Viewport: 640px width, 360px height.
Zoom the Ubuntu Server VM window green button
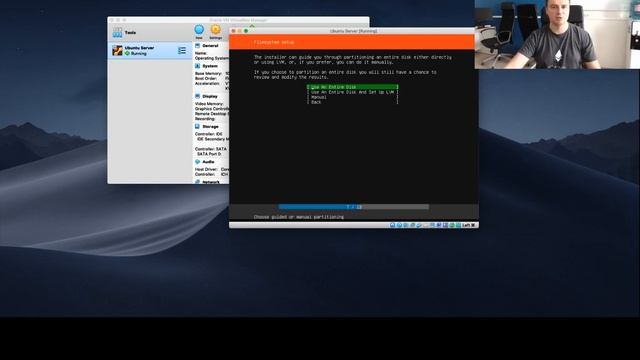[x=246, y=31]
